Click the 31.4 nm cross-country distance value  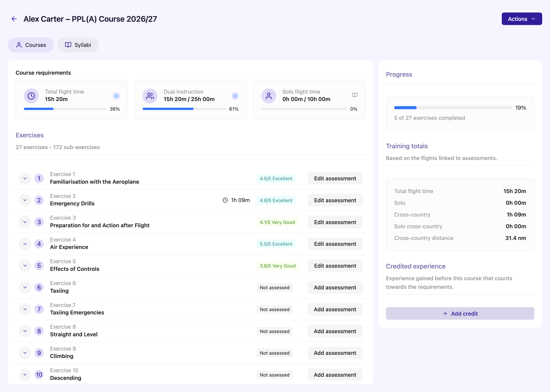(x=515, y=238)
